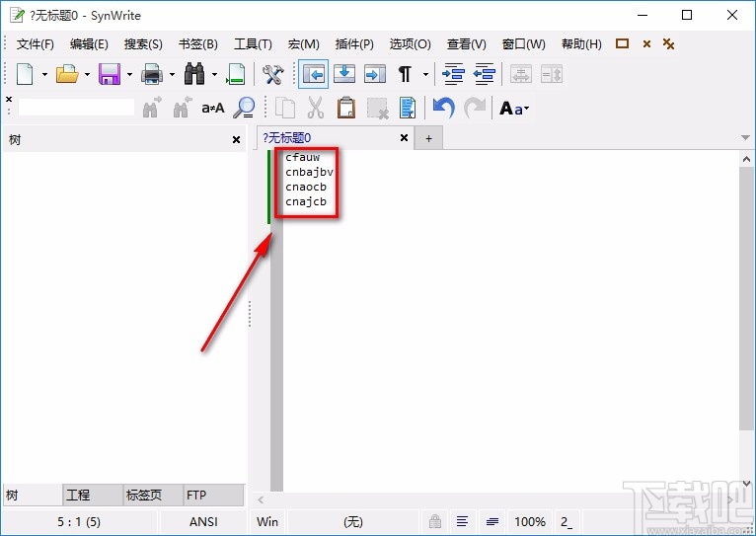
Task: Focus the quick search input field
Action: pyautogui.click(x=76, y=107)
